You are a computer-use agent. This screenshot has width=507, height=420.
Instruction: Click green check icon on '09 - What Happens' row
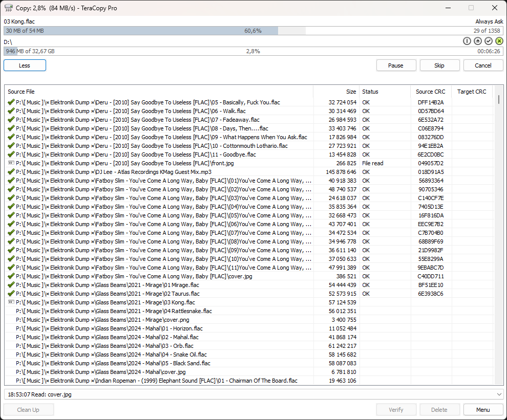pyautogui.click(x=11, y=137)
